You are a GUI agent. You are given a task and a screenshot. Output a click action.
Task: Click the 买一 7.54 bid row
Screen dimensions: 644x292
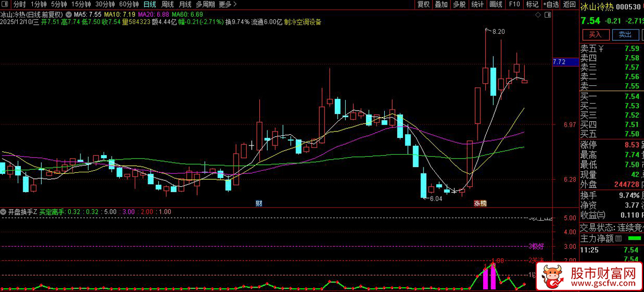(612, 97)
